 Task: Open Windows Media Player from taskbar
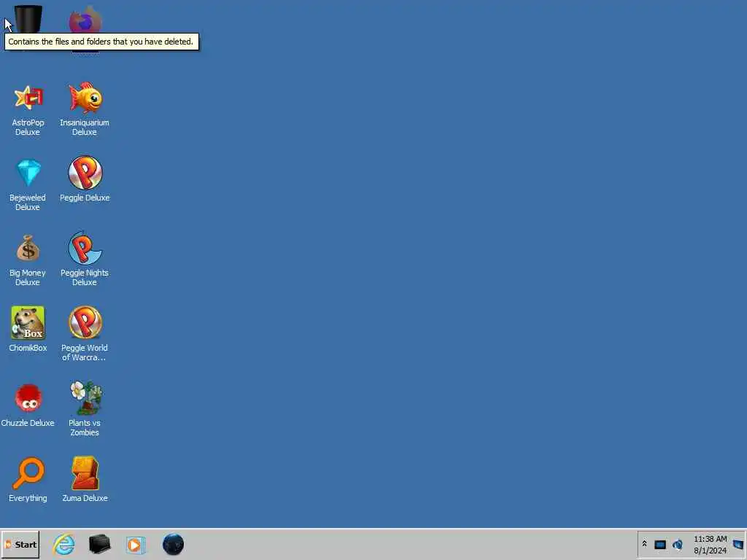(x=135, y=545)
